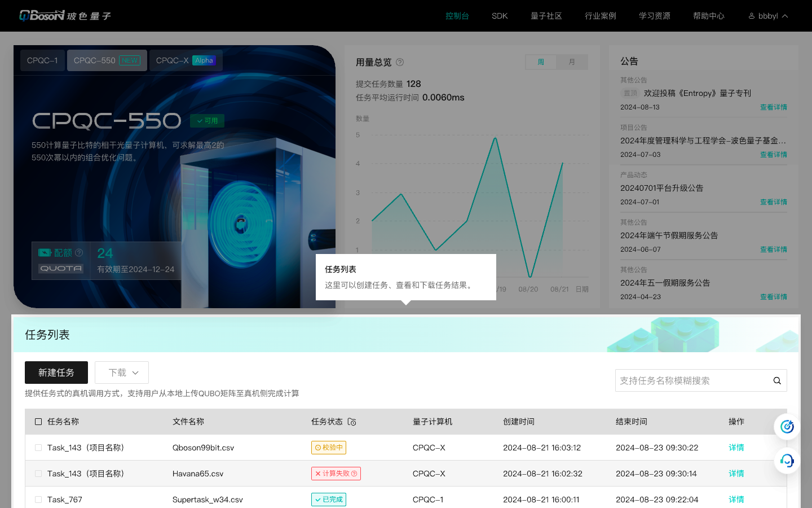The width and height of the screenshot is (812, 508).
Task: Select the CPQC-550 machine tab
Action: [x=107, y=60]
